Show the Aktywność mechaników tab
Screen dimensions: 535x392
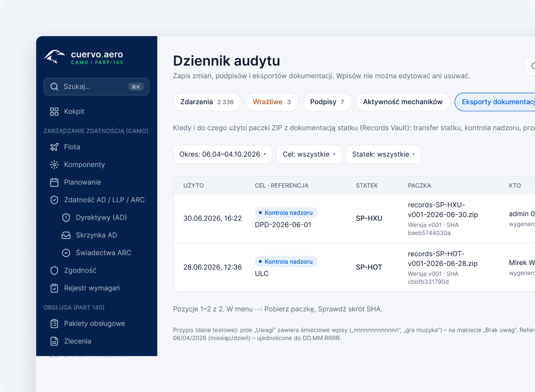coord(403,102)
